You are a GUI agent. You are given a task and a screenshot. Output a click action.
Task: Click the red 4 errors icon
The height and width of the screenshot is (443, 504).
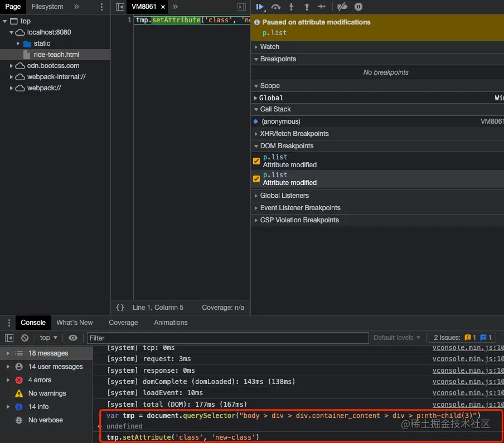pos(19,380)
